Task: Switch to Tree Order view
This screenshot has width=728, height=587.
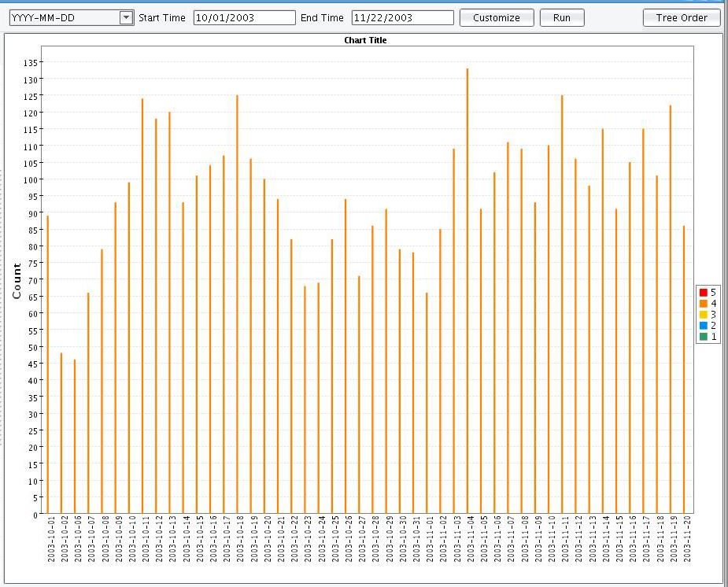Action: pyautogui.click(x=681, y=18)
